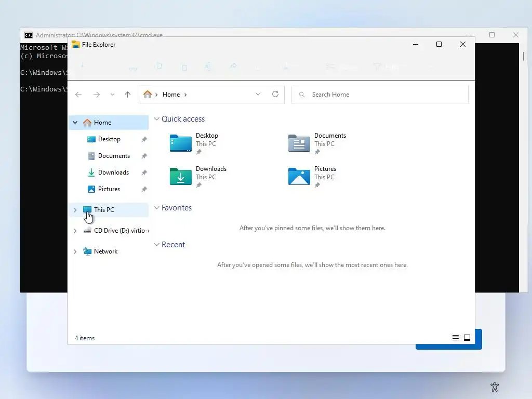Click the faded Rename toolbar icon
This screenshot has height=399, width=532.
pyautogui.click(x=208, y=66)
